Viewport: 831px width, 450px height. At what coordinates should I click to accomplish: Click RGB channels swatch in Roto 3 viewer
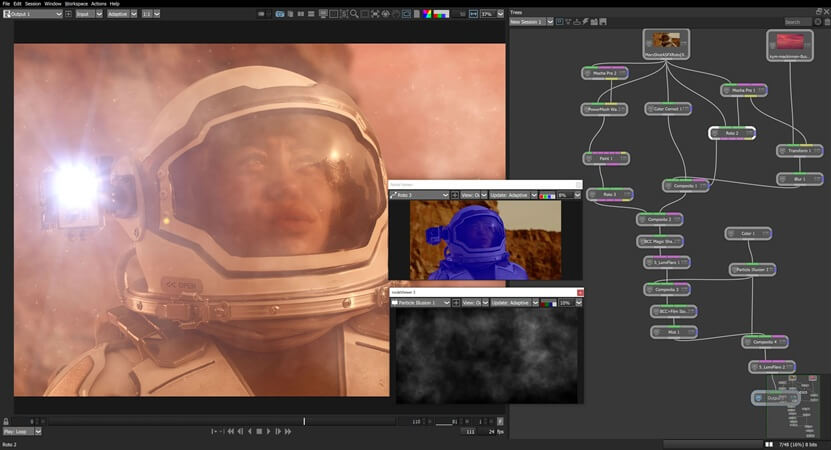pos(547,195)
